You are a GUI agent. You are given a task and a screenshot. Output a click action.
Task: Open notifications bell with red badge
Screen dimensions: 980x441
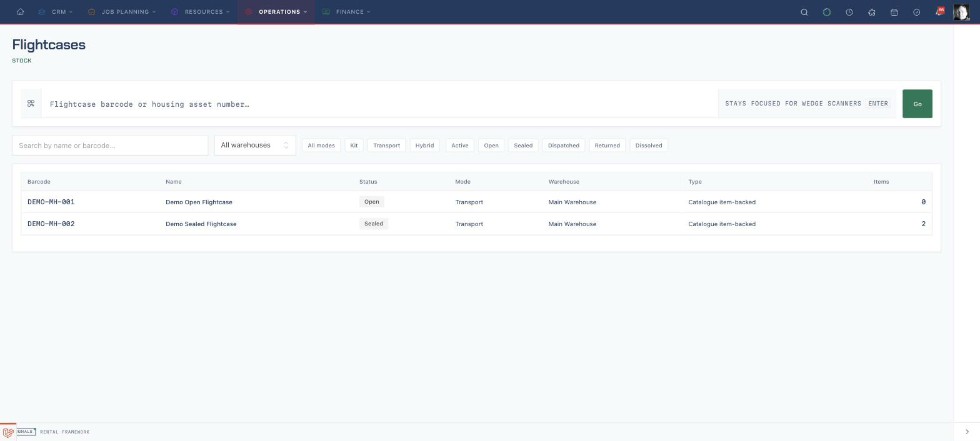click(x=939, y=11)
